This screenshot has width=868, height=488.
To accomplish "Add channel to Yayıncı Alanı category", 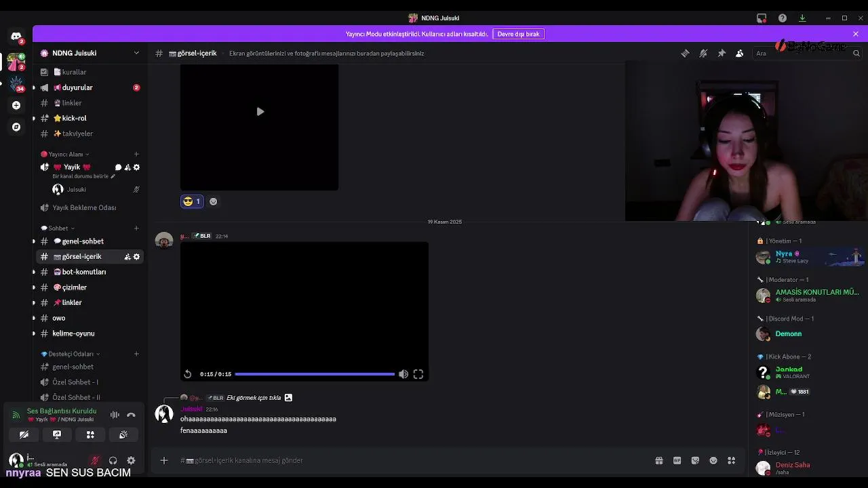I will coord(136,155).
